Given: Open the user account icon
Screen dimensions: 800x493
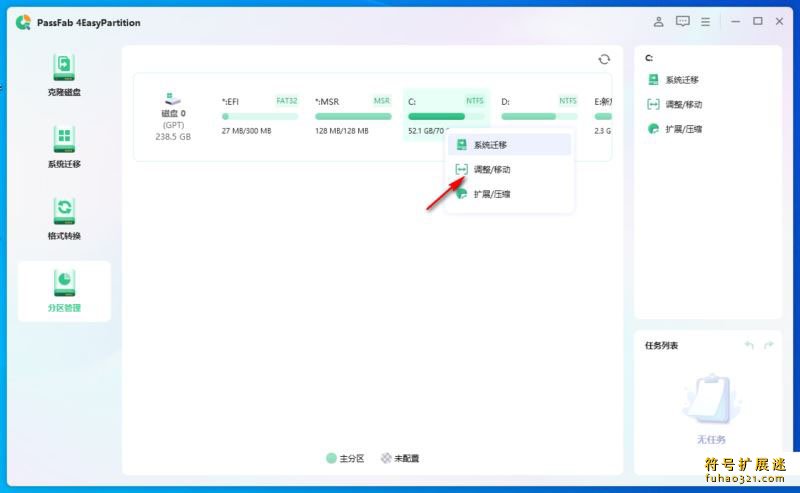Looking at the screenshot, I should [658, 21].
